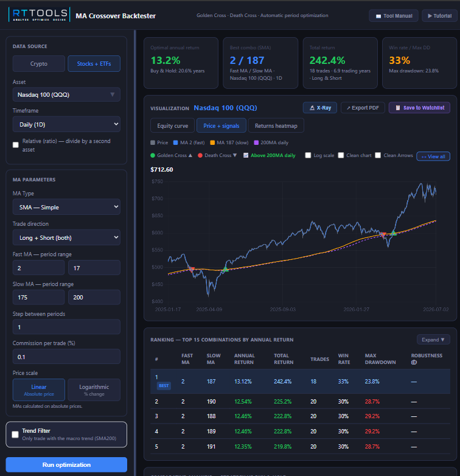Select ranking row with Slow MA 187

(x=300, y=382)
